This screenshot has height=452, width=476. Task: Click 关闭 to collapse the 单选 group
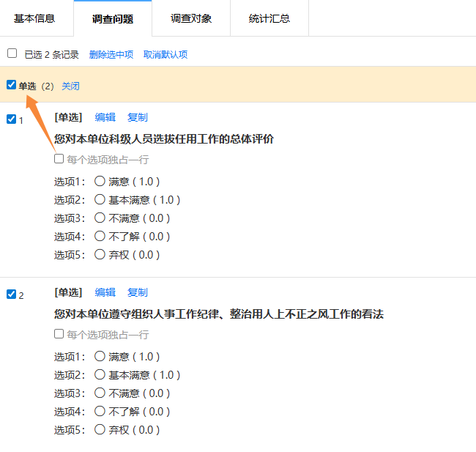(x=70, y=86)
